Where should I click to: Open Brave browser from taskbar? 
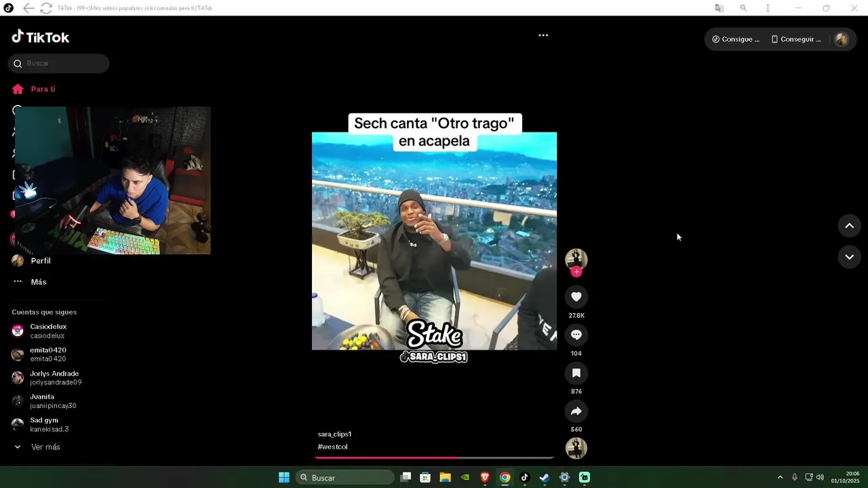[485, 478]
